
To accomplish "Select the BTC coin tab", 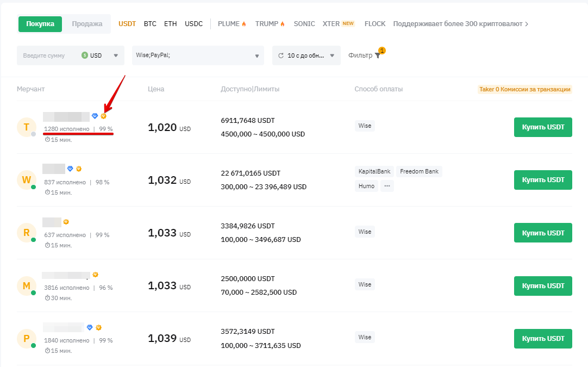I will (150, 23).
